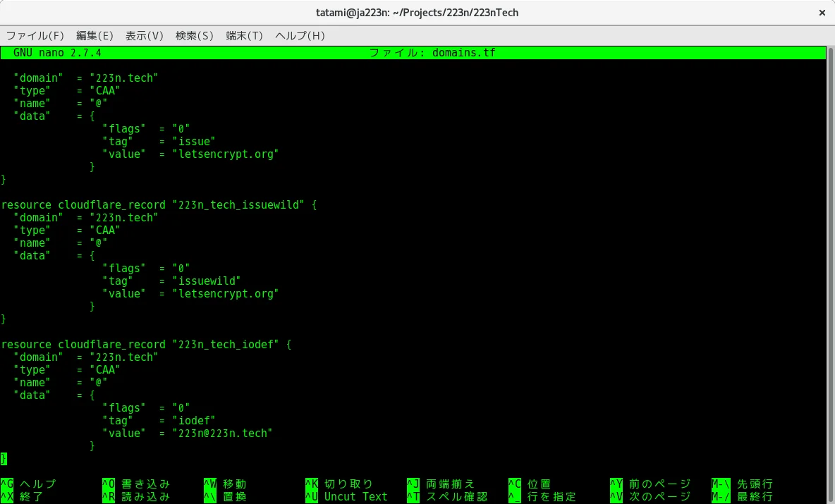The width and height of the screenshot is (835, 504).
Task: Click "flags" key in the iodef block
Action: pyautogui.click(x=124, y=407)
